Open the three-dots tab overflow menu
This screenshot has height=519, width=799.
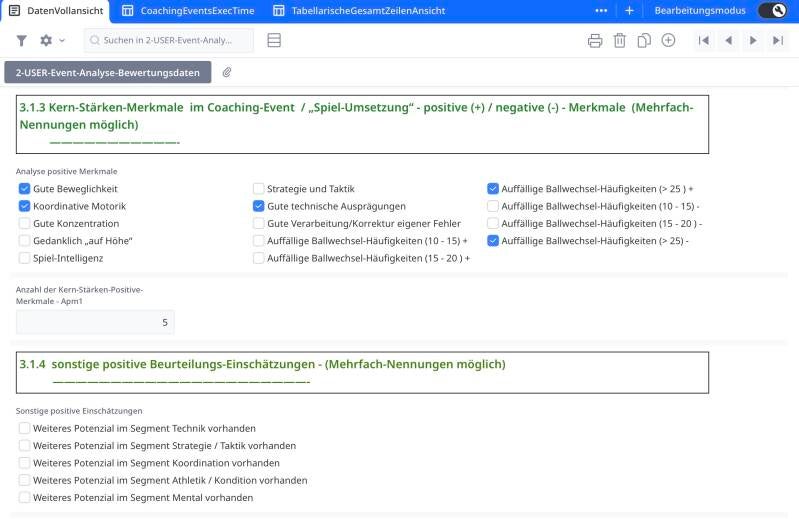601,10
